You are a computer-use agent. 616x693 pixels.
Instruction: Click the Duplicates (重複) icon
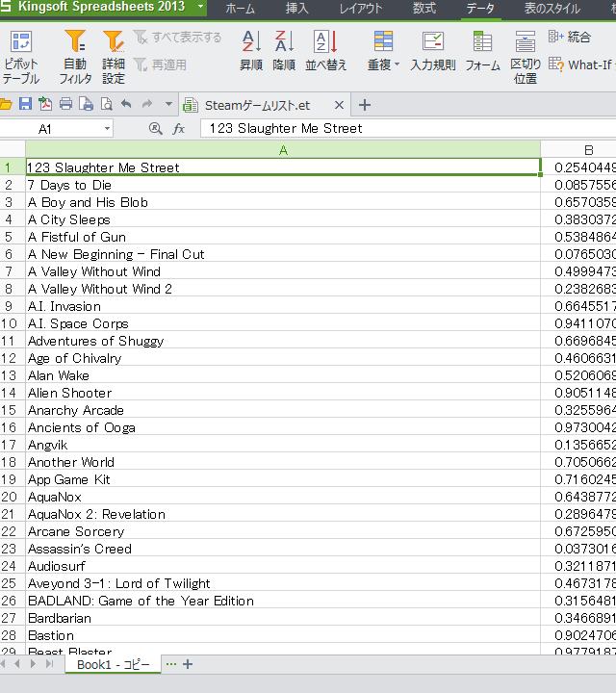tap(382, 41)
